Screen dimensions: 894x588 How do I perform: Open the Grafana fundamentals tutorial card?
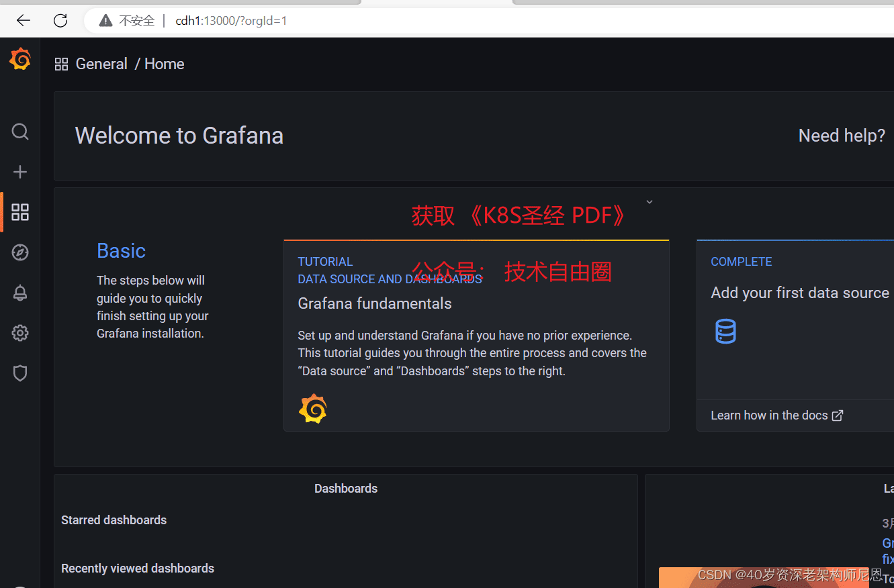coord(476,336)
